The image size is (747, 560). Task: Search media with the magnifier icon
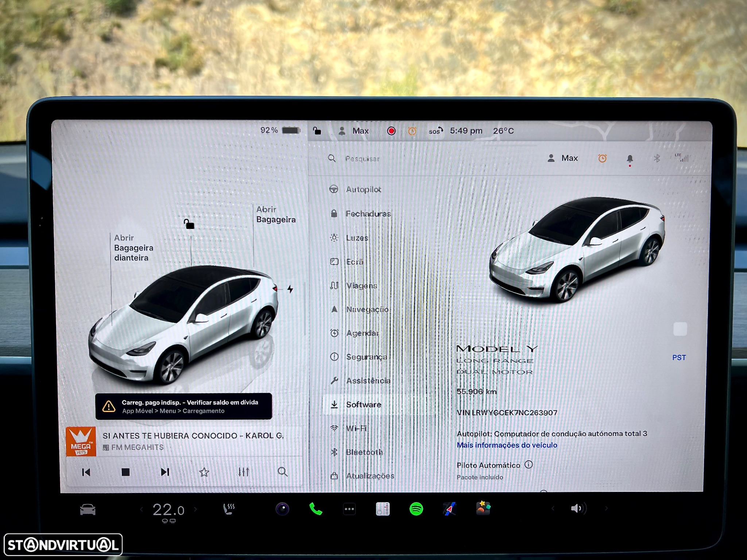pos(283,472)
